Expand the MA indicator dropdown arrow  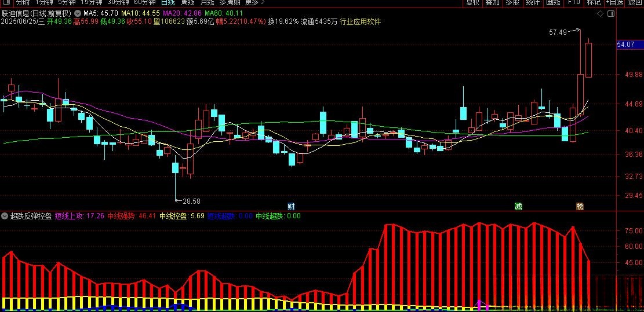click(x=78, y=13)
